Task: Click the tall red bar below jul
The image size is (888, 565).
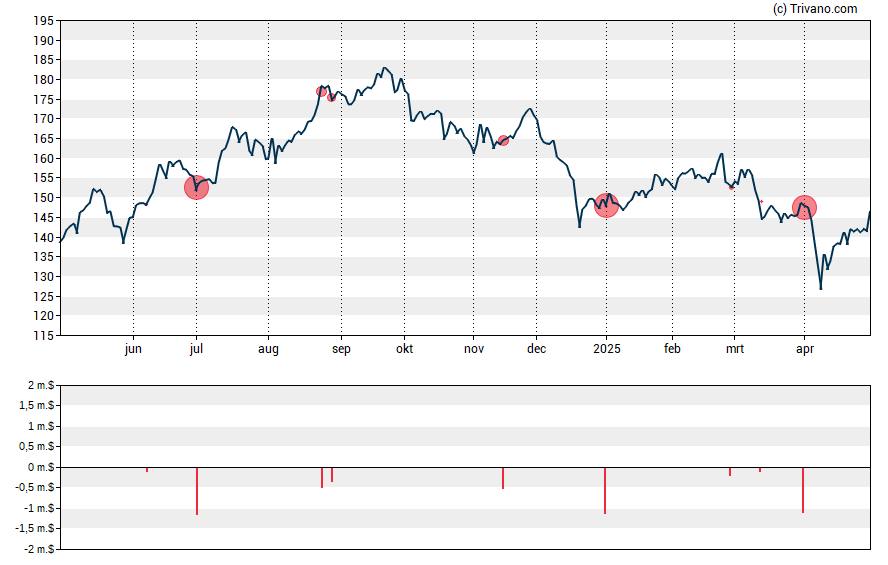Action: 197,491
